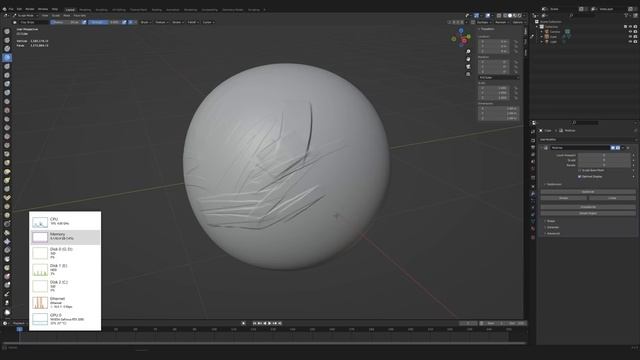The height and width of the screenshot is (360, 640).
Task: Open the Cursor settings dropdown
Action: coord(208,22)
